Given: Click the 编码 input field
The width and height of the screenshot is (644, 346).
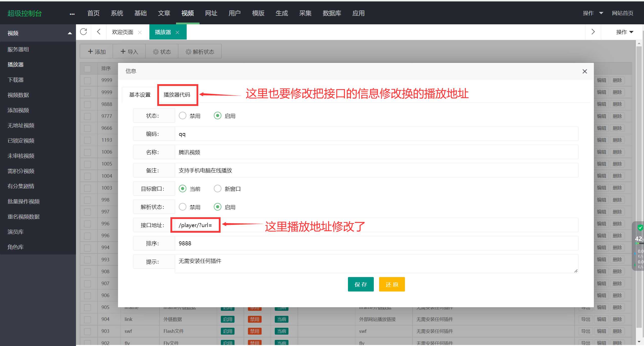Looking at the screenshot, I should pos(376,134).
